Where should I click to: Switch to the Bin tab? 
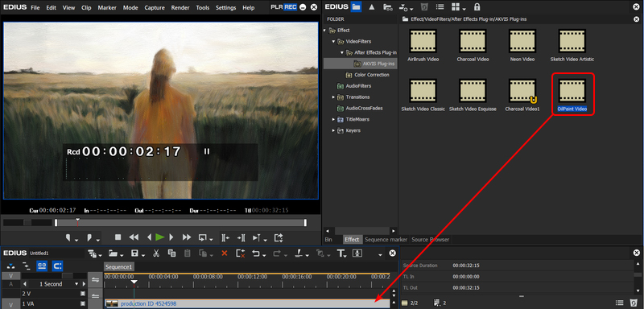[328, 239]
